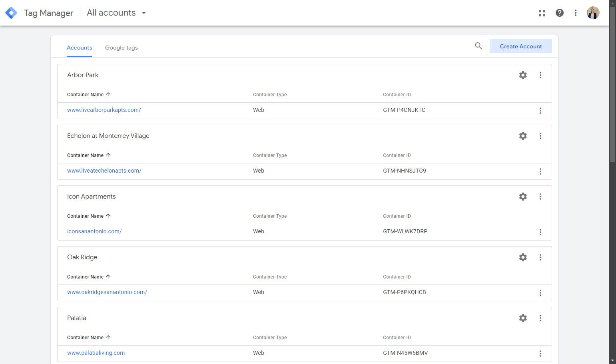
Task: Sort Palatia containers by Container Name
Action: (x=89, y=338)
